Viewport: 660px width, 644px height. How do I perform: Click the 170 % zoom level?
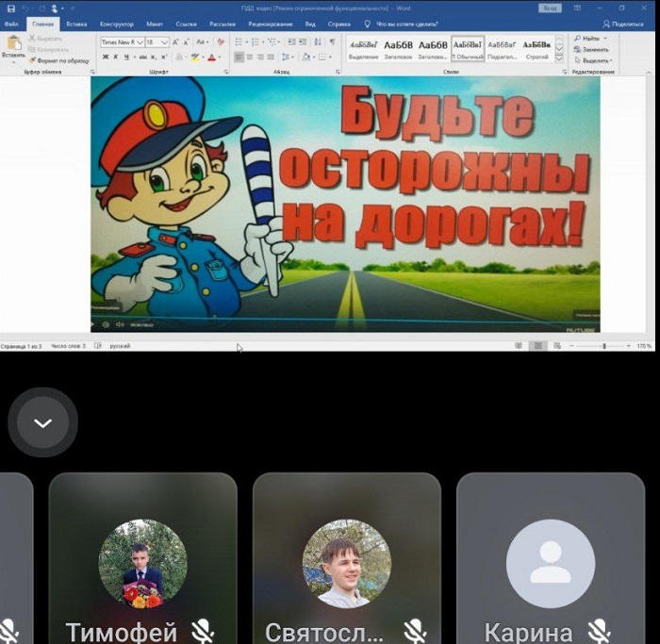click(x=644, y=345)
